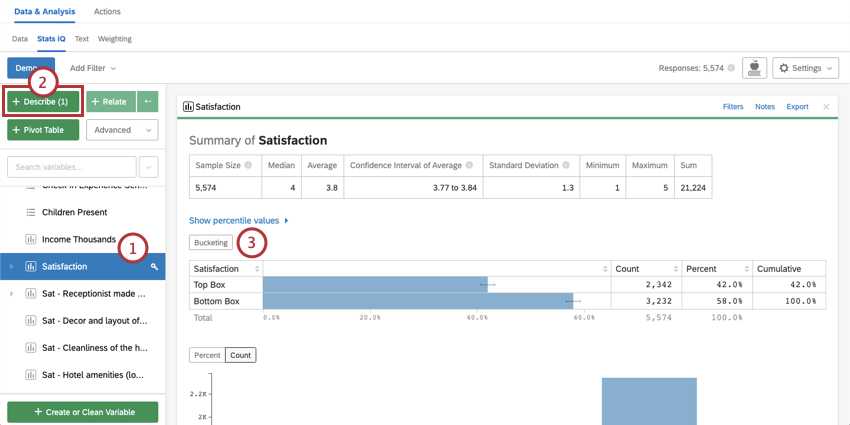Image resolution: width=850 pixels, height=425 pixels.
Task: Switch to the Actions tab
Action: [x=107, y=11]
